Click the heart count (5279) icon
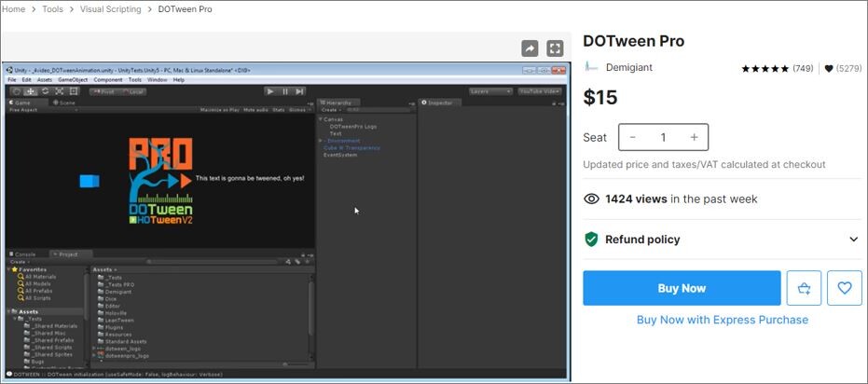The image size is (868, 384). pyautogui.click(x=829, y=69)
